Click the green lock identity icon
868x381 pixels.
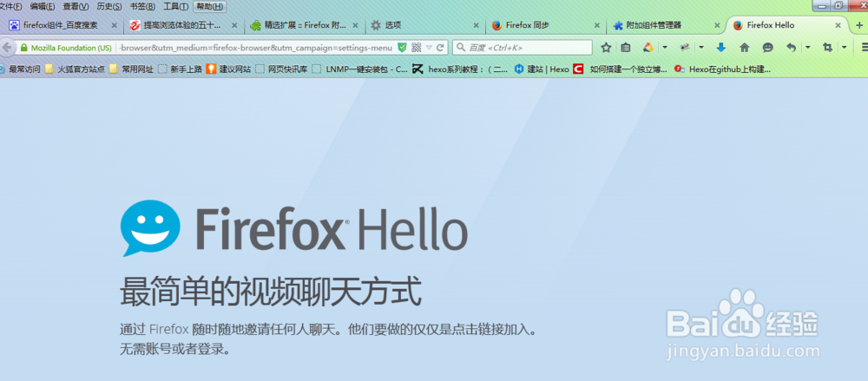(x=23, y=49)
